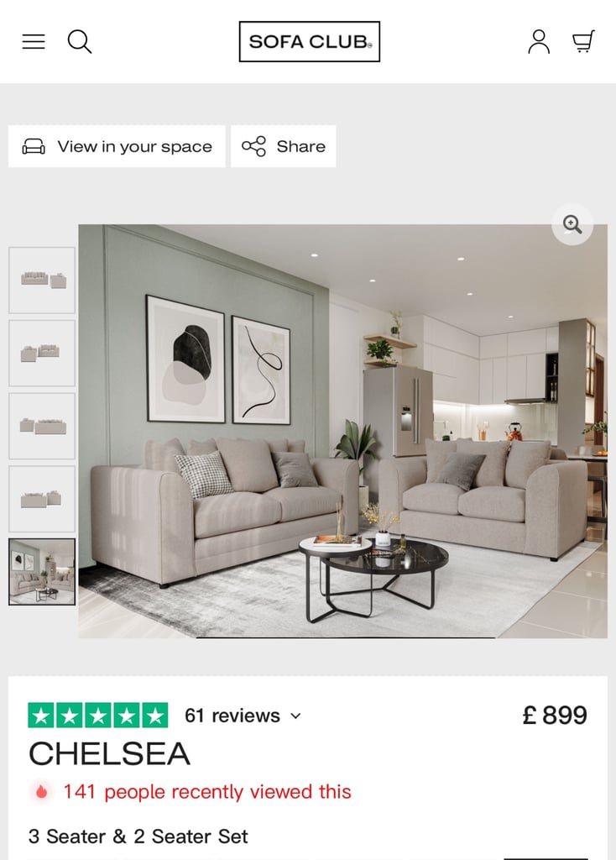616x860 pixels.
Task: Zoom the product image with magnifier-plus icon
Action: [x=572, y=224]
